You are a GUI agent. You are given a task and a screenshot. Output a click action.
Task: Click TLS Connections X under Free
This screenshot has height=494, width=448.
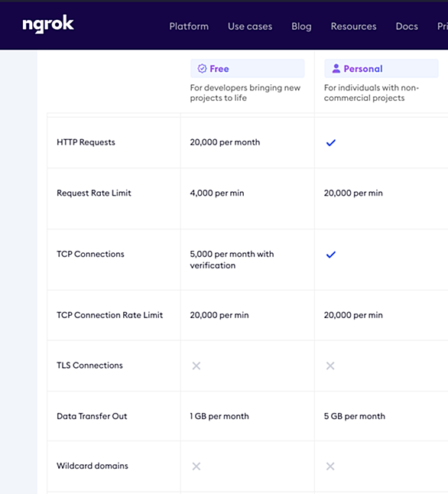(x=196, y=366)
